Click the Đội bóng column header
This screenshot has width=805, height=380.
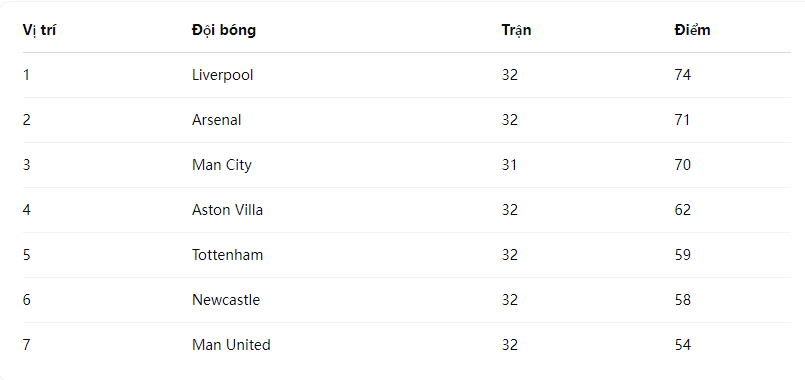tap(224, 30)
